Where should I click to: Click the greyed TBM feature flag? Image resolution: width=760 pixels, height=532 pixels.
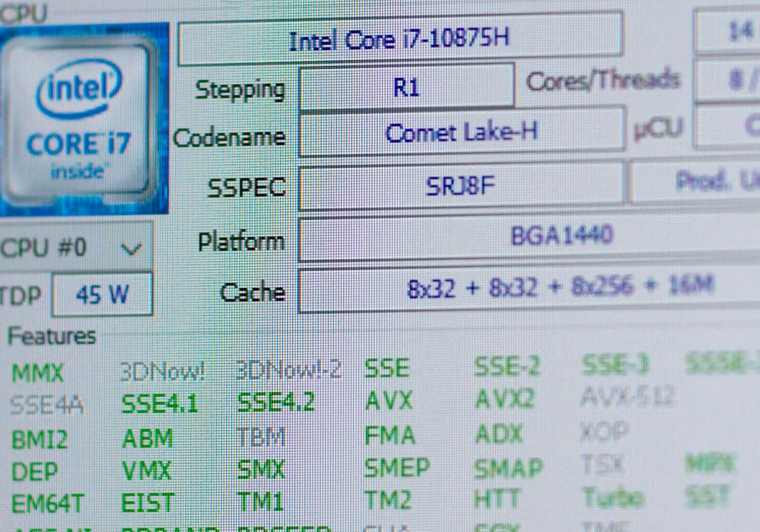(261, 436)
